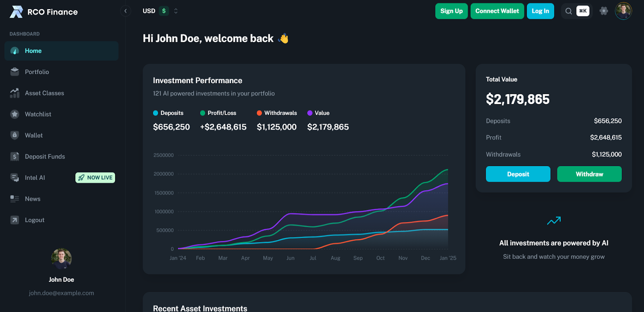Go to Intel AI in sidebar
The image size is (644, 312).
pos(35,178)
